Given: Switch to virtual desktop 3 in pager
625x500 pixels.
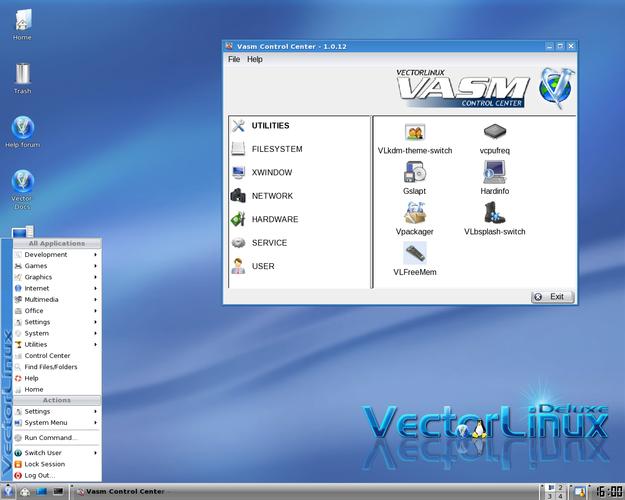Looking at the screenshot, I should click(550, 496).
